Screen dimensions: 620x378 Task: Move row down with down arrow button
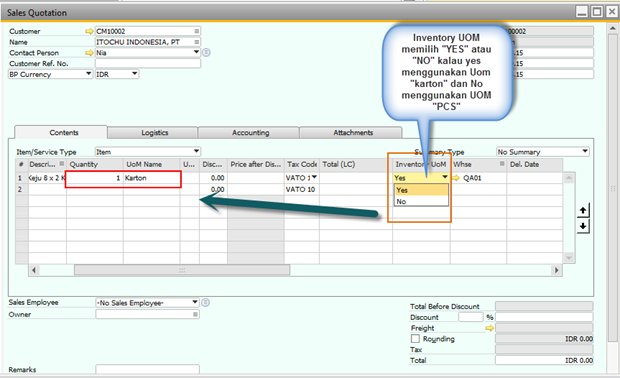583,227
